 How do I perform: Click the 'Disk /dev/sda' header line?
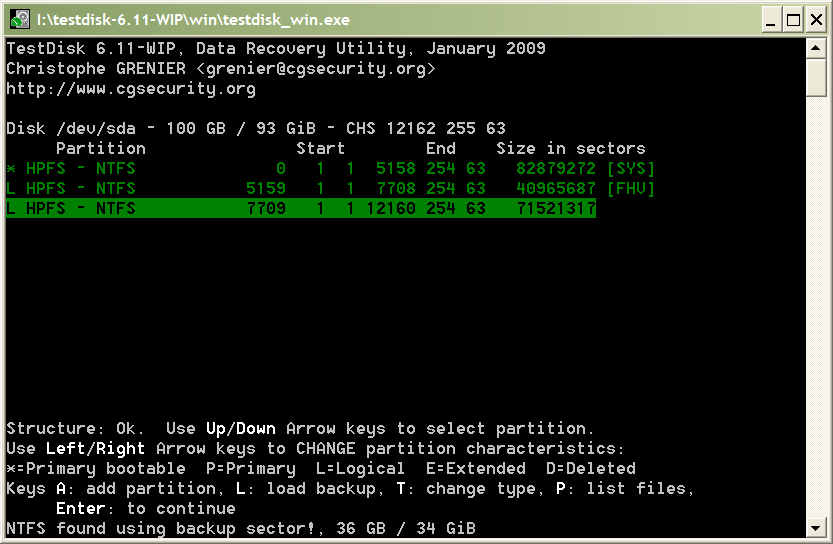pyautogui.click(x=256, y=129)
